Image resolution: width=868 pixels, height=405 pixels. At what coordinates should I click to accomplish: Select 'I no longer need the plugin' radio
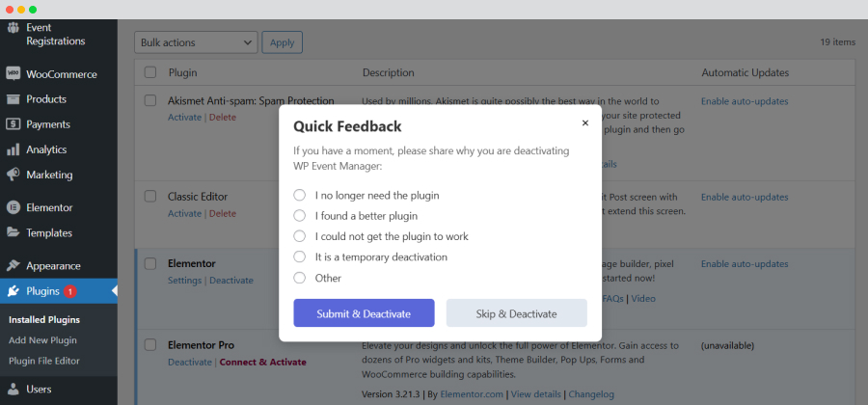coord(300,196)
